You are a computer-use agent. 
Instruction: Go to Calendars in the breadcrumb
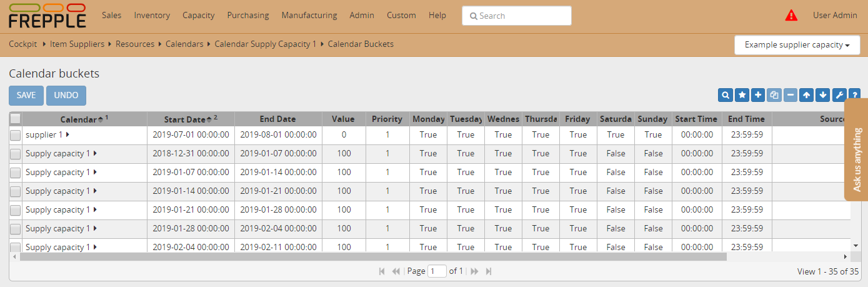click(x=184, y=44)
